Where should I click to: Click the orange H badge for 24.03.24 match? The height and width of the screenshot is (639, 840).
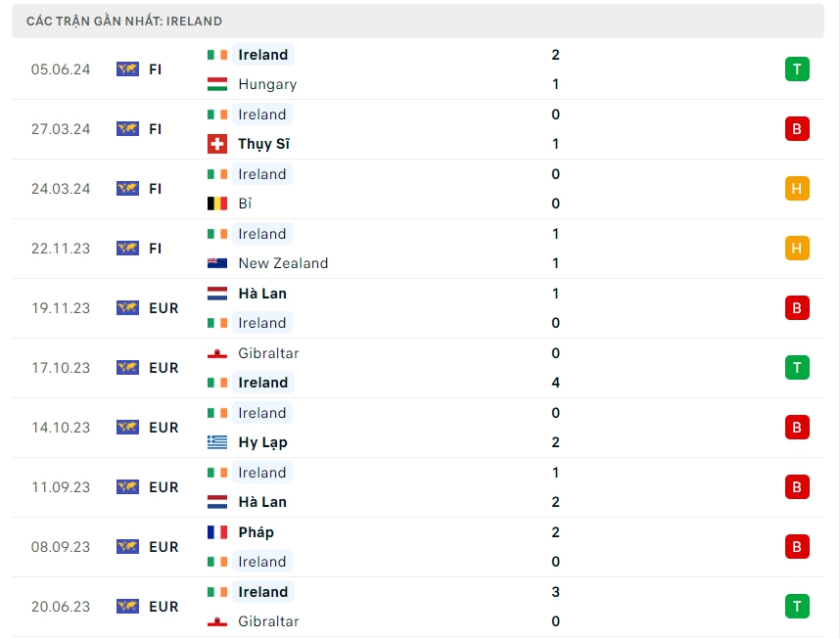pos(797,188)
